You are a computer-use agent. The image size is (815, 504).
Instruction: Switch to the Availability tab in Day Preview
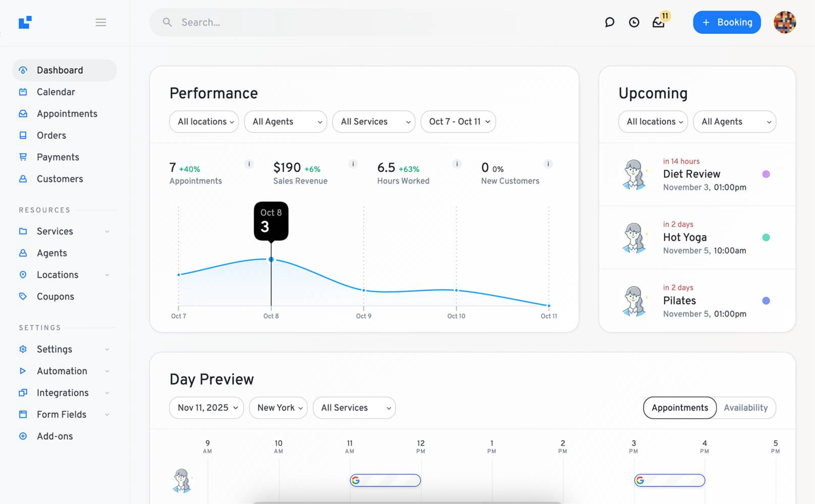(746, 408)
